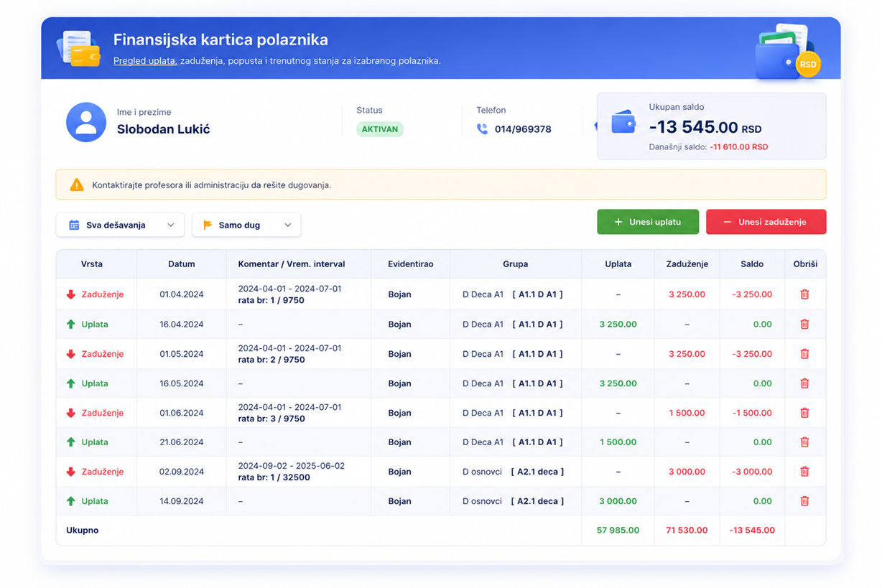Click the flag icon in Samo dug

(208, 225)
